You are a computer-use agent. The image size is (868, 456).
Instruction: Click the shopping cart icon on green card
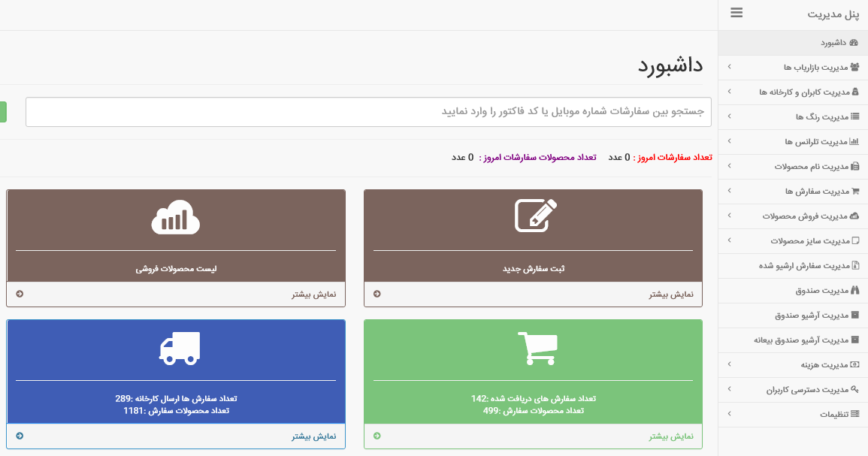click(x=537, y=348)
